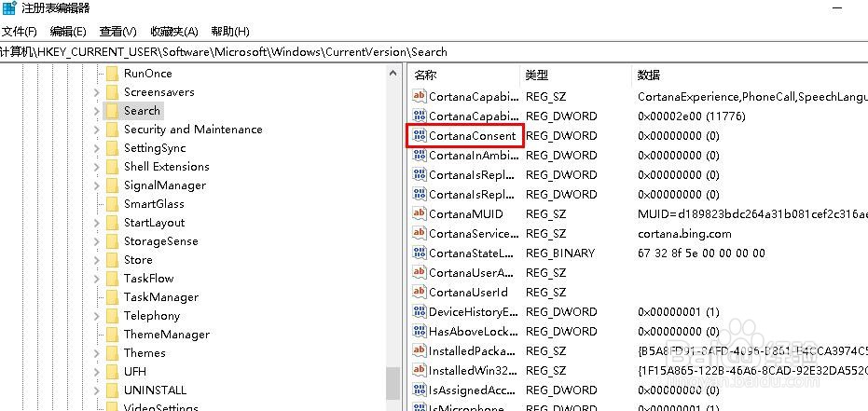Click the data cell starting 'CortanaExperience,PhoneCall'
868x411 pixels.
752,96
